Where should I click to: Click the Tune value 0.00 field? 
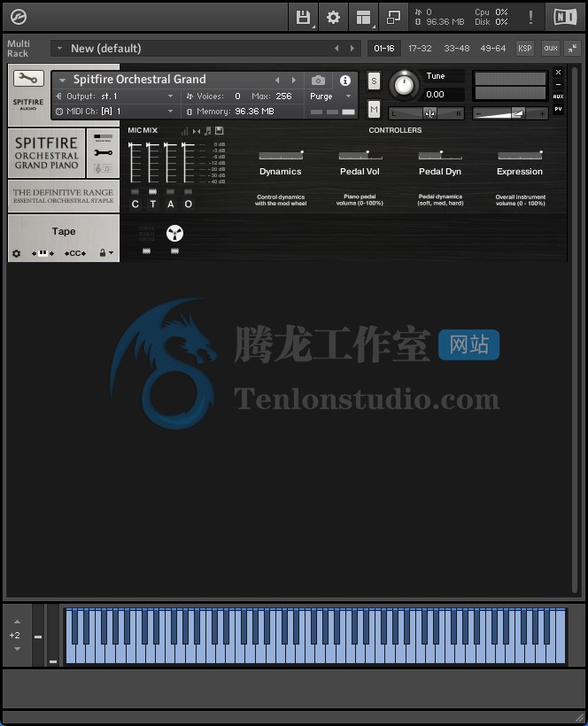point(444,95)
